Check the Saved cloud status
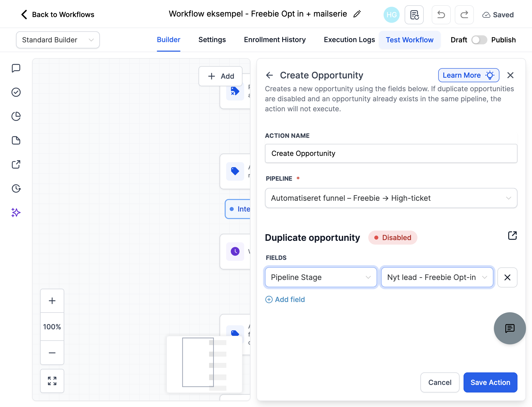This screenshot has height=407, width=532. (498, 15)
